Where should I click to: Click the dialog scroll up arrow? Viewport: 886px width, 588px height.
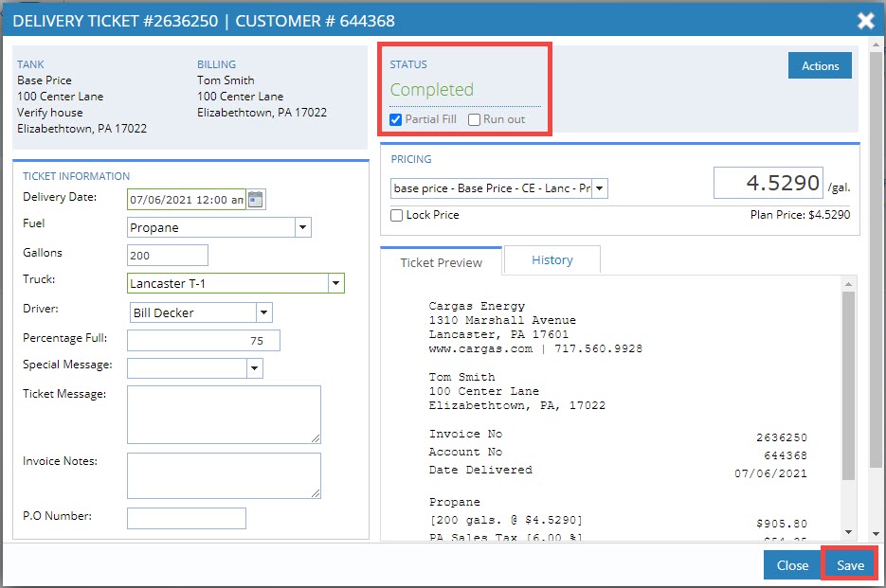point(876,45)
